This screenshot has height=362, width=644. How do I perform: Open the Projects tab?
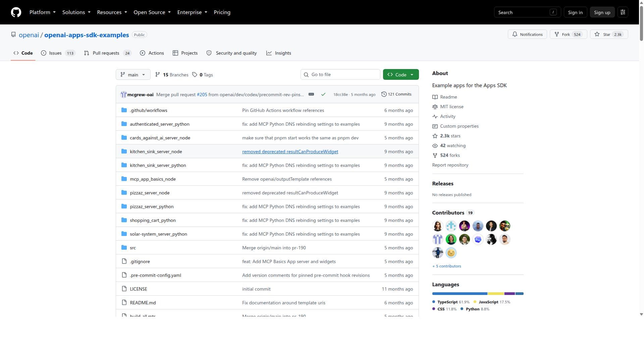coord(185,53)
